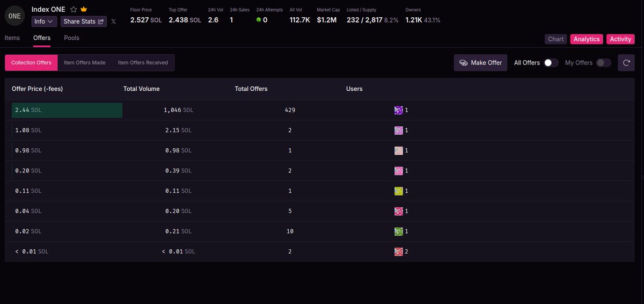Image resolution: width=644 pixels, height=304 pixels.
Task: Click the 1.08 SOL offer price
Action: pos(28,131)
